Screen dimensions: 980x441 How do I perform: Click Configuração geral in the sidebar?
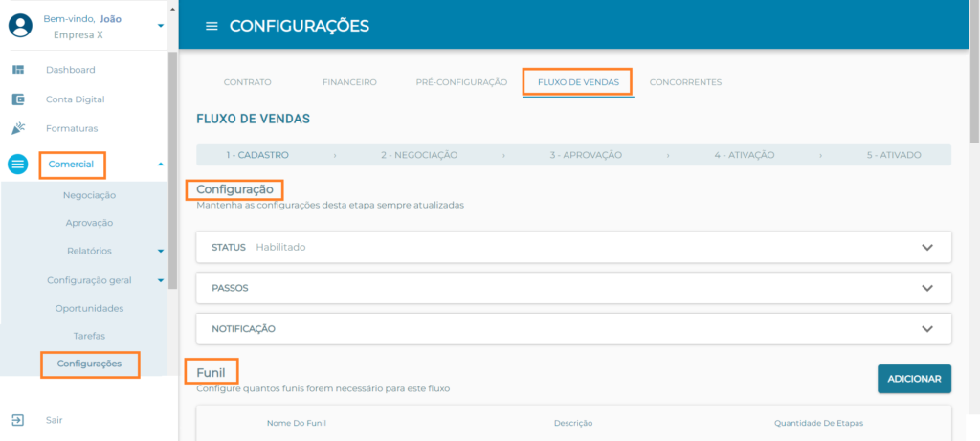(x=89, y=280)
